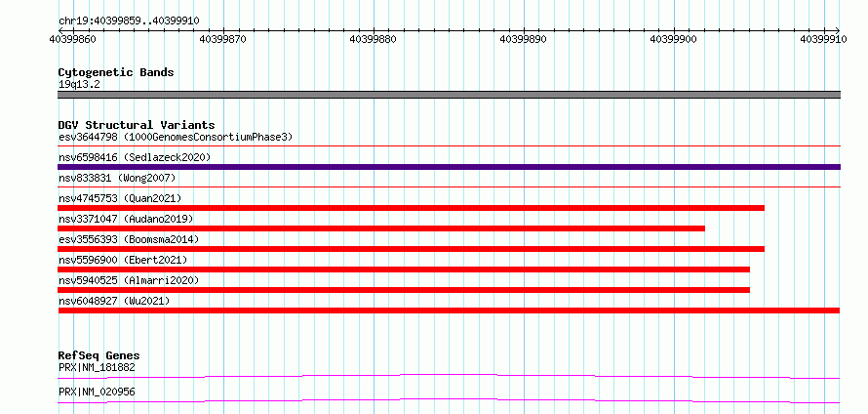Open variant esv3556393 (Boomsma2014) label

(129, 239)
